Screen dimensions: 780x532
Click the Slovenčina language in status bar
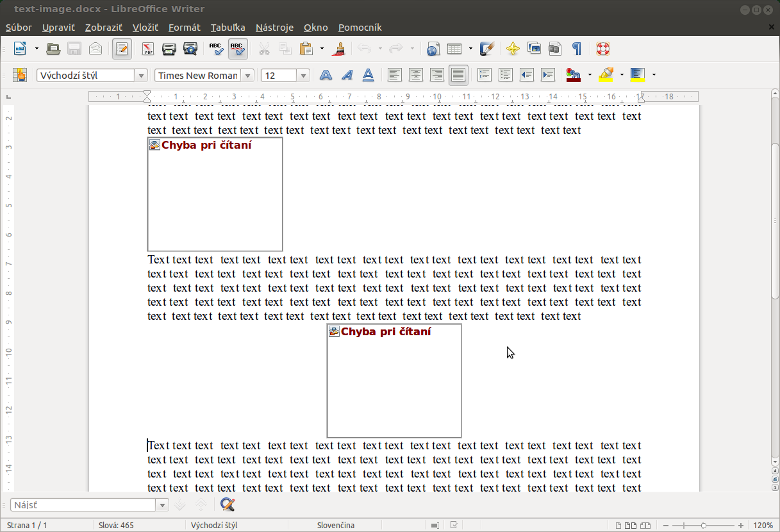coord(336,526)
